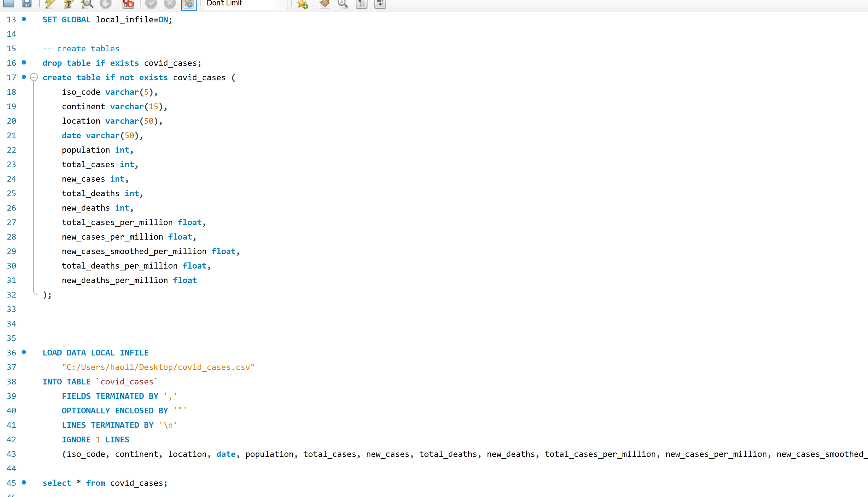
Task: Collapse the create table block on line 17
Action: [x=34, y=77]
